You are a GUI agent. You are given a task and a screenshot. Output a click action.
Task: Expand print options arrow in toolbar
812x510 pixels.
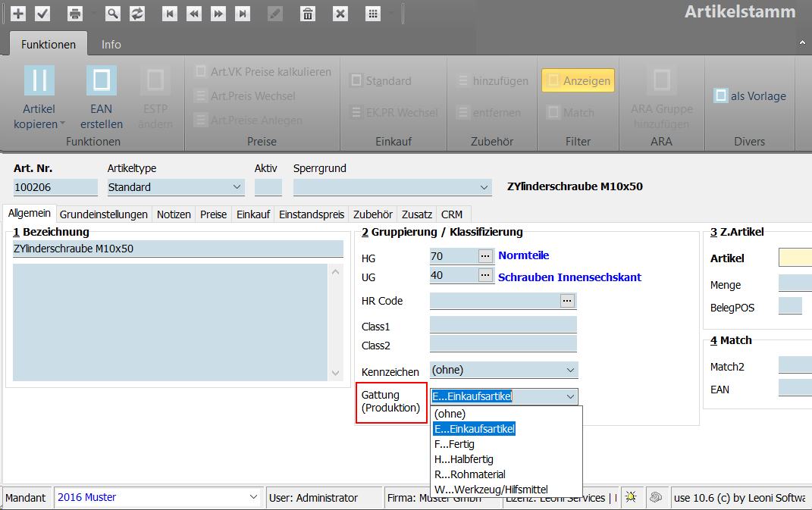(94, 14)
